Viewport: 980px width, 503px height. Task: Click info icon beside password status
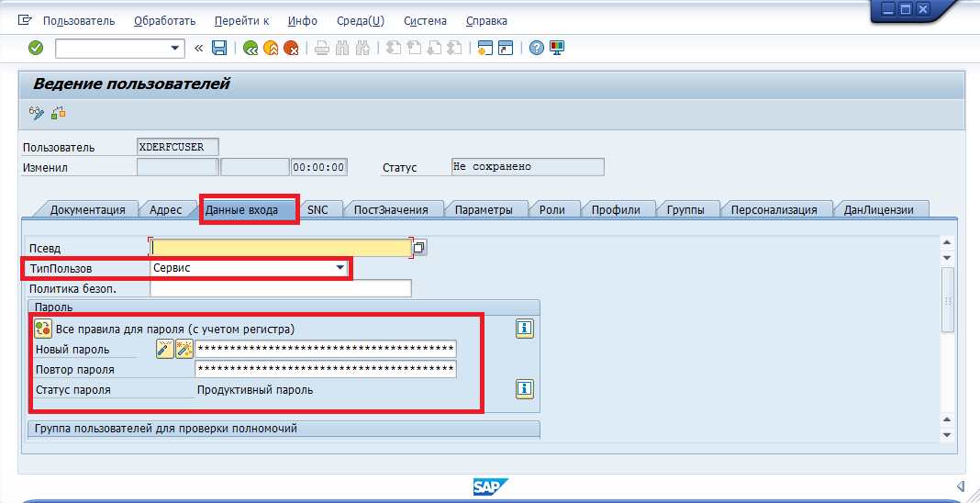pos(525,389)
